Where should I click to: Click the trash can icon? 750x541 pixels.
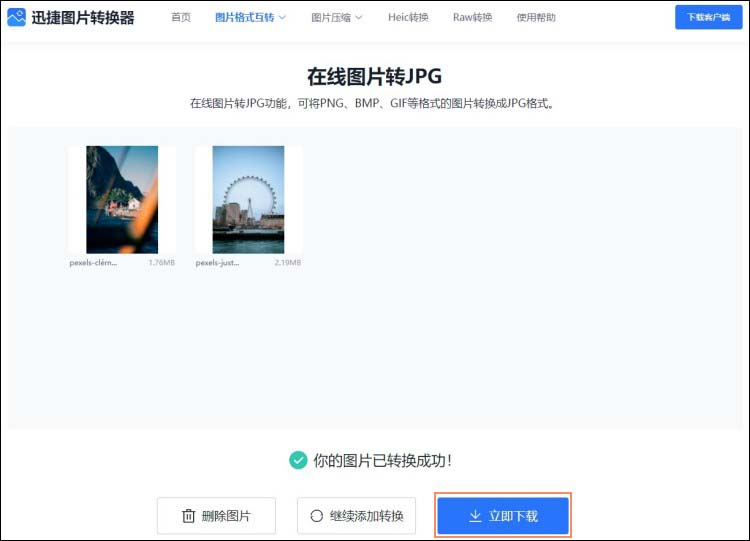click(188, 516)
